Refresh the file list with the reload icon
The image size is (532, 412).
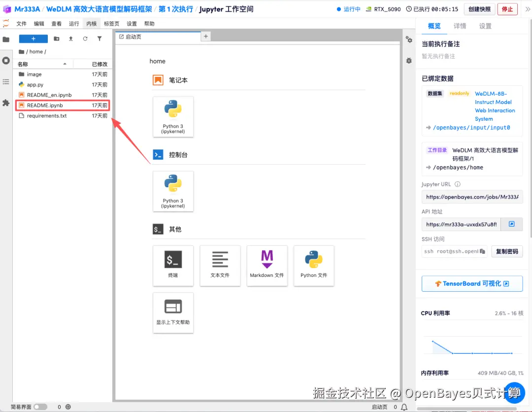click(x=85, y=39)
